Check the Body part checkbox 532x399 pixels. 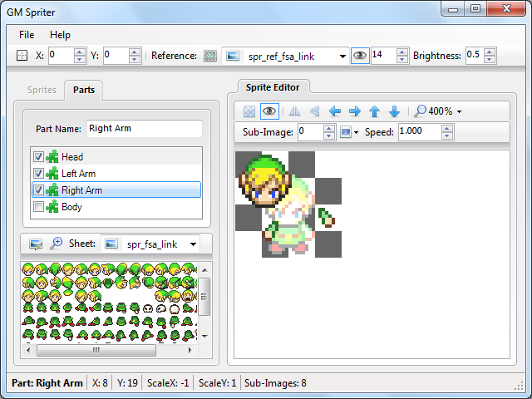point(38,207)
